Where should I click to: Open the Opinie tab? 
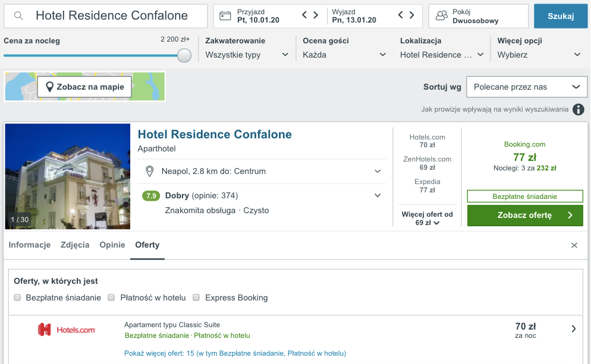click(112, 245)
